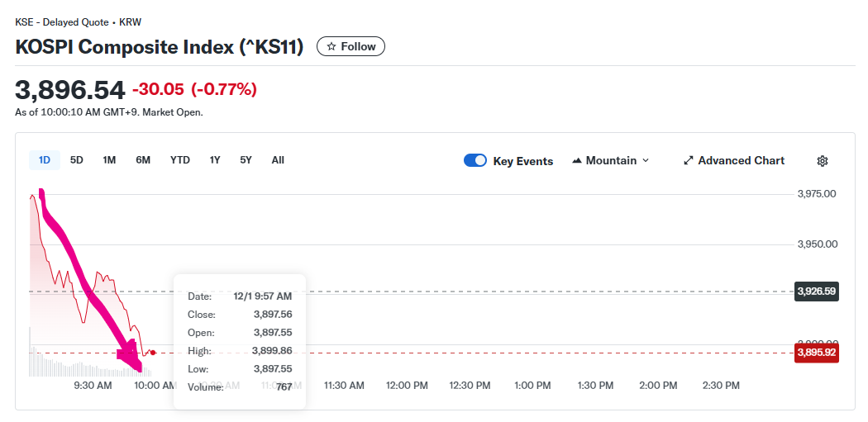
Task: Switch chart to 1Y range
Action: click(x=215, y=160)
